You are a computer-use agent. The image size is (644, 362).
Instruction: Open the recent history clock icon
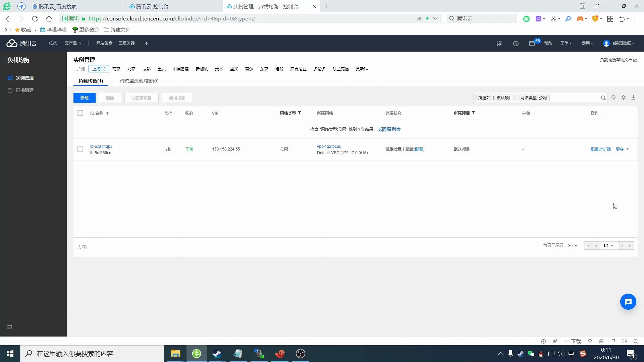click(516, 43)
